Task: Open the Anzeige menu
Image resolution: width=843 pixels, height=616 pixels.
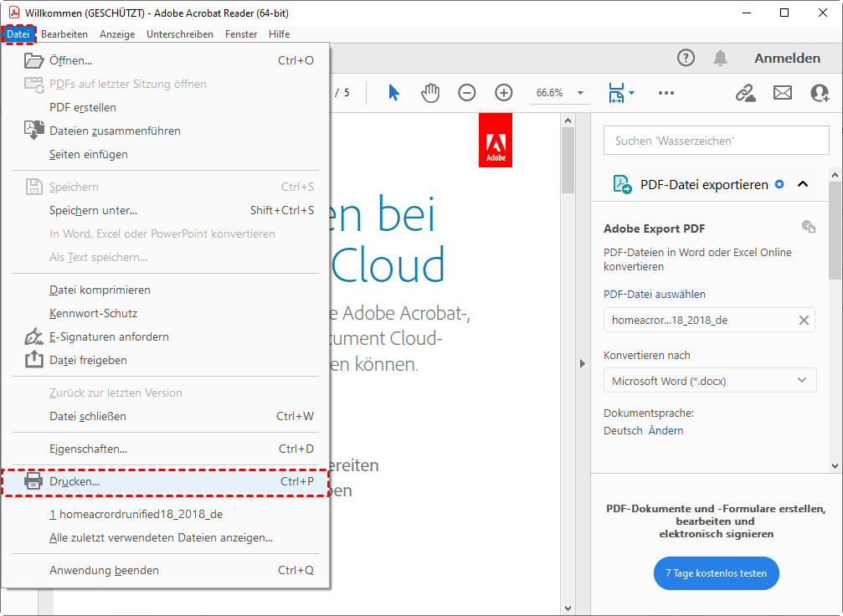Action: [x=117, y=34]
